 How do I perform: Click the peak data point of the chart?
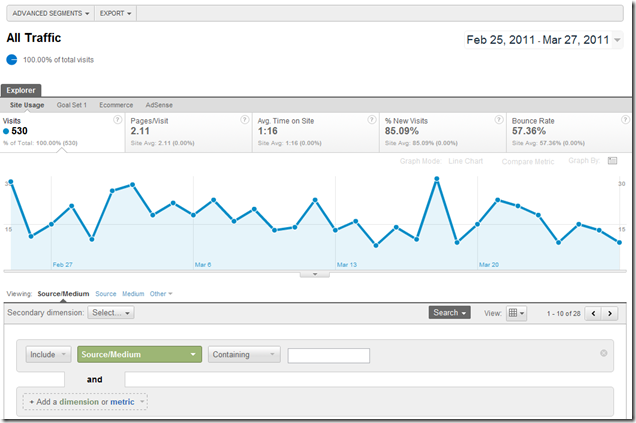click(x=437, y=178)
